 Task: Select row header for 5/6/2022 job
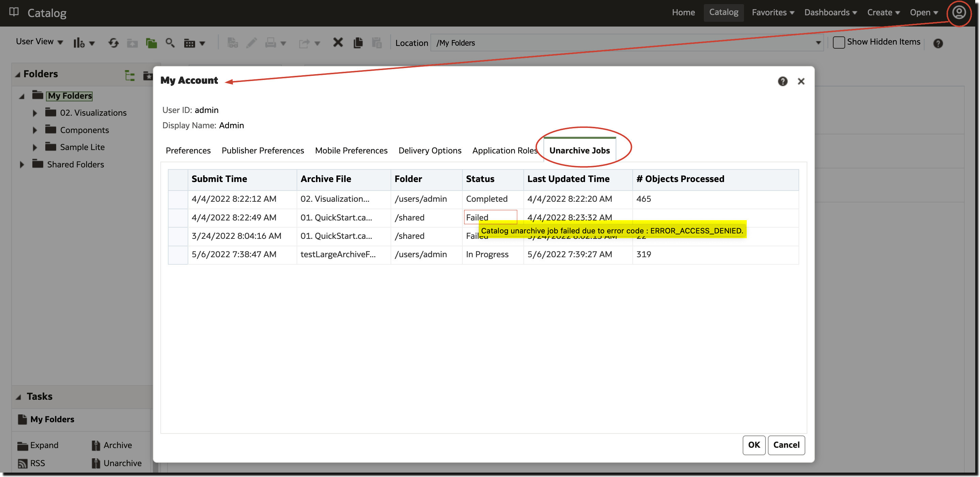tap(178, 254)
